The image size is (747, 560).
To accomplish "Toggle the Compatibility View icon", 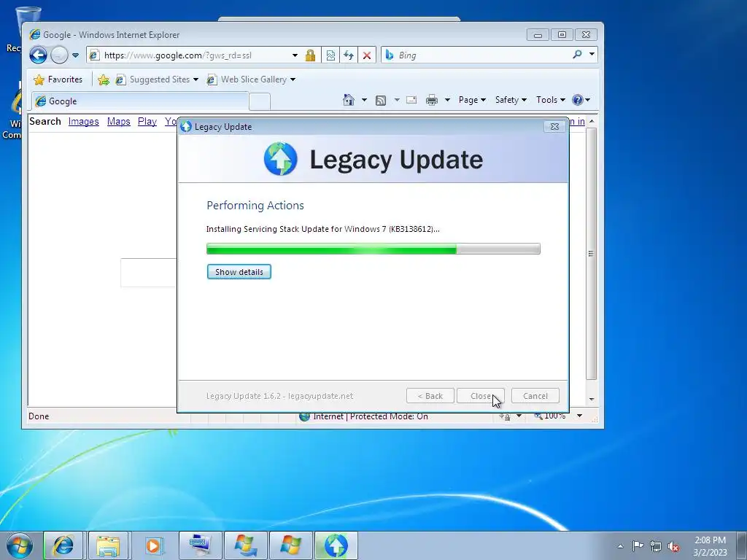I will 330,55.
